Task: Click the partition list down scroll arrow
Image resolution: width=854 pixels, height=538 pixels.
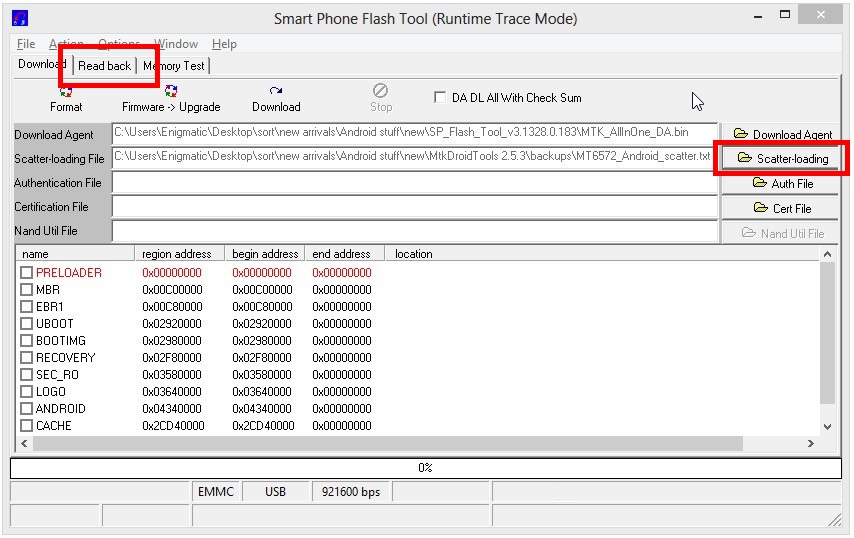Action: point(827,426)
